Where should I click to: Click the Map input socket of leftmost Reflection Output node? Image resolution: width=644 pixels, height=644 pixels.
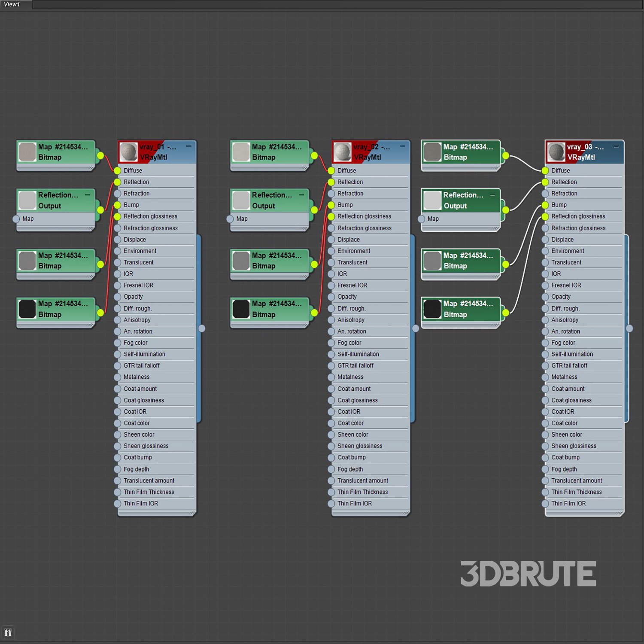tap(16, 219)
